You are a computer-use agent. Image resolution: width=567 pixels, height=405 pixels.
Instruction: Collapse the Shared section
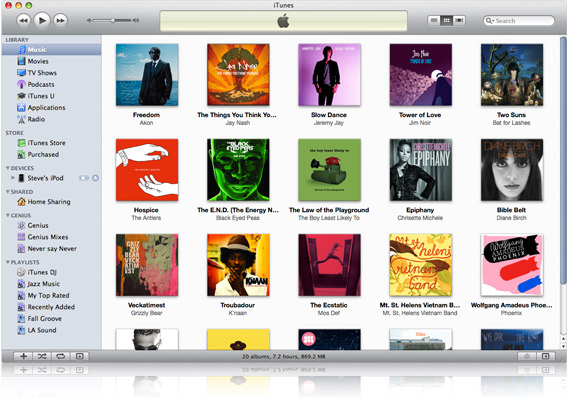[x=8, y=192]
